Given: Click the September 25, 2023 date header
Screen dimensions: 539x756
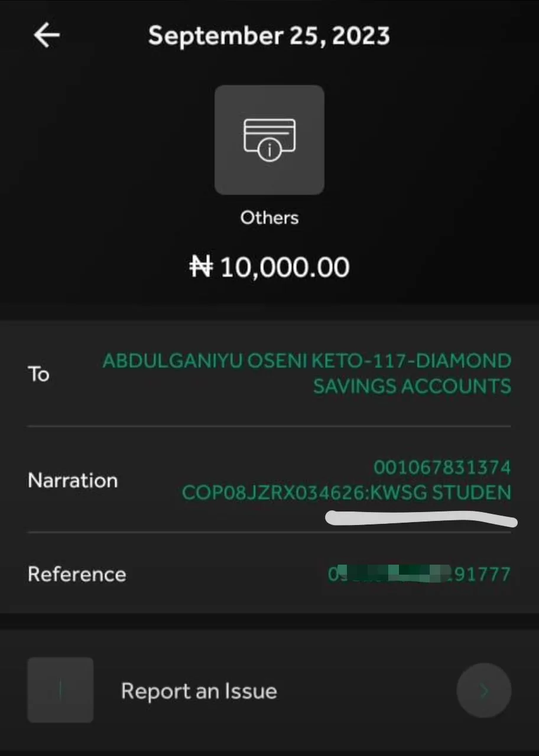Looking at the screenshot, I should [x=269, y=36].
